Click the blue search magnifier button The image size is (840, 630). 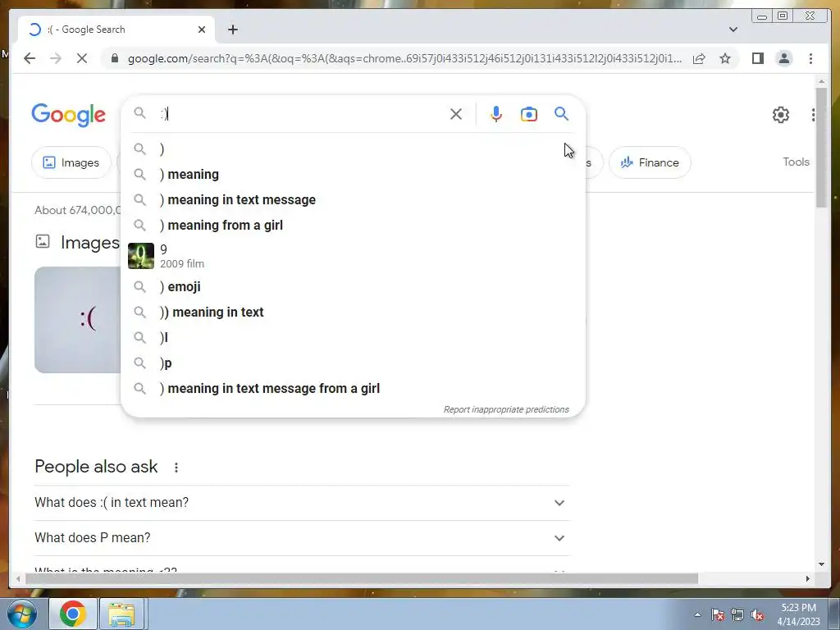(561, 113)
